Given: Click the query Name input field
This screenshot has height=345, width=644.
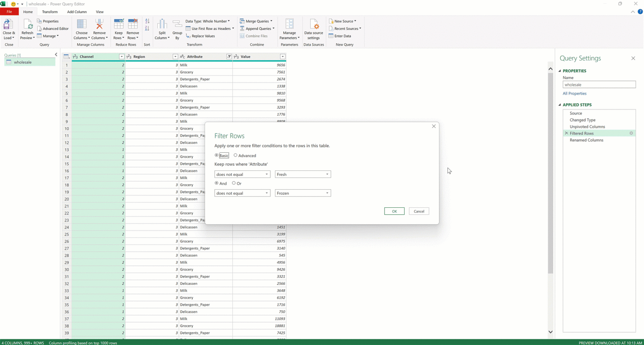Looking at the screenshot, I should (599, 85).
